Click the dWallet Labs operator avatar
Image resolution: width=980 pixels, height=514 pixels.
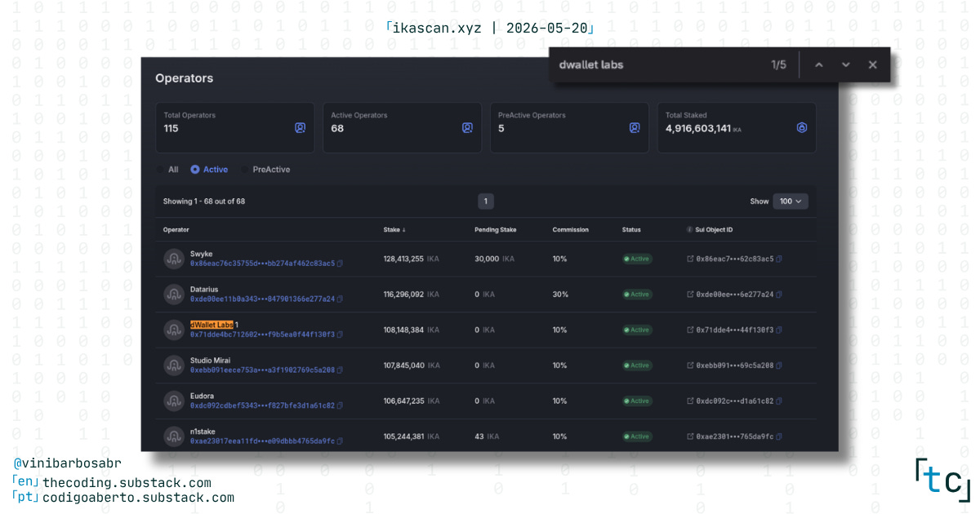pyautogui.click(x=173, y=330)
